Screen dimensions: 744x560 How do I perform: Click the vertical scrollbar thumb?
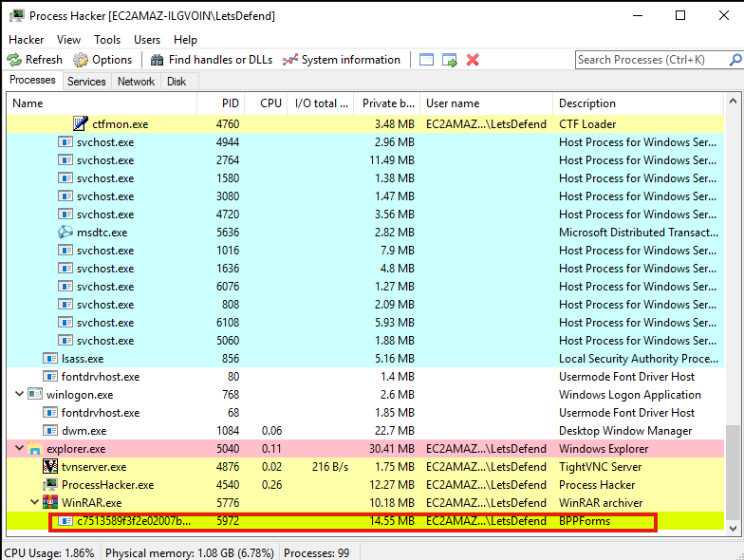(x=733, y=471)
